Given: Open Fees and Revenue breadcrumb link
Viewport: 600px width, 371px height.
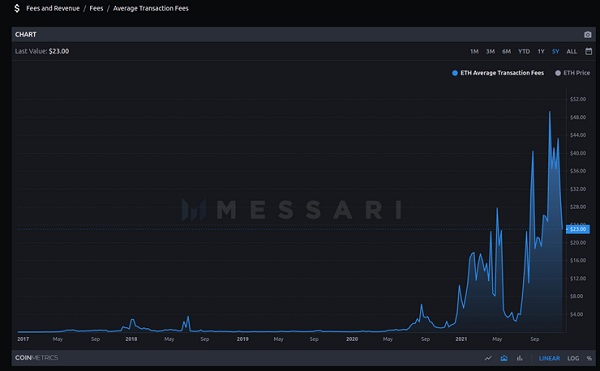Looking at the screenshot, I should tap(53, 8).
